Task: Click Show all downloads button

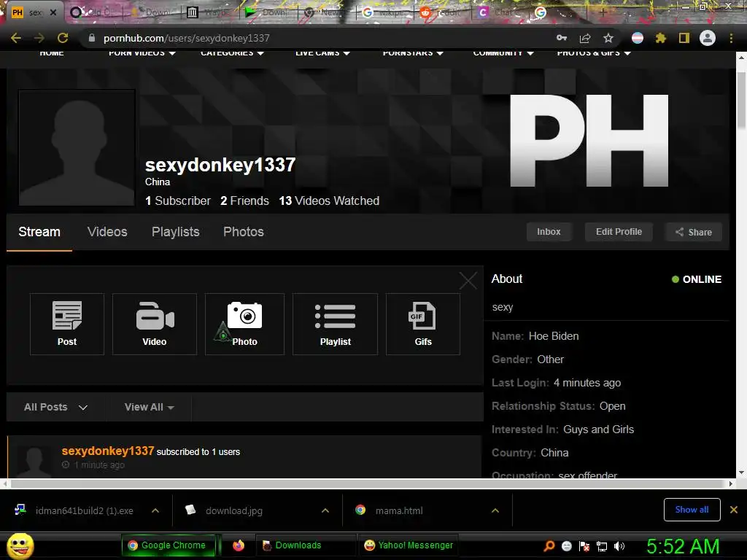Action: click(x=692, y=510)
